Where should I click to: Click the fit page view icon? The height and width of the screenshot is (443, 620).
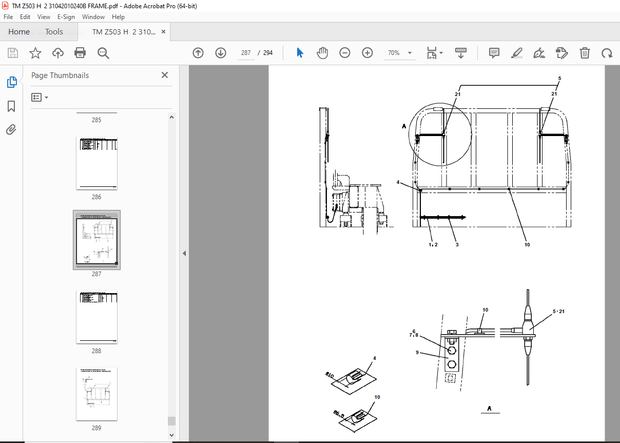(431, 53)
